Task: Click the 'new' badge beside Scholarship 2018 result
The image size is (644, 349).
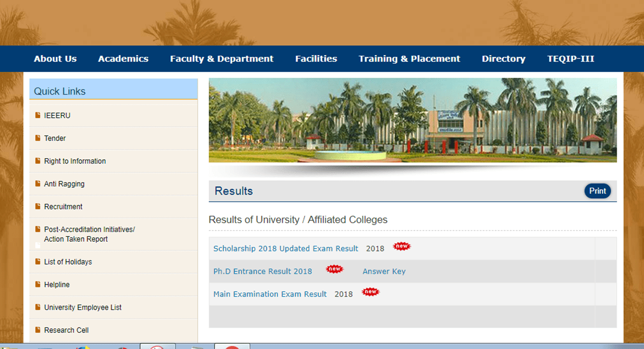Action: (401, 247)
